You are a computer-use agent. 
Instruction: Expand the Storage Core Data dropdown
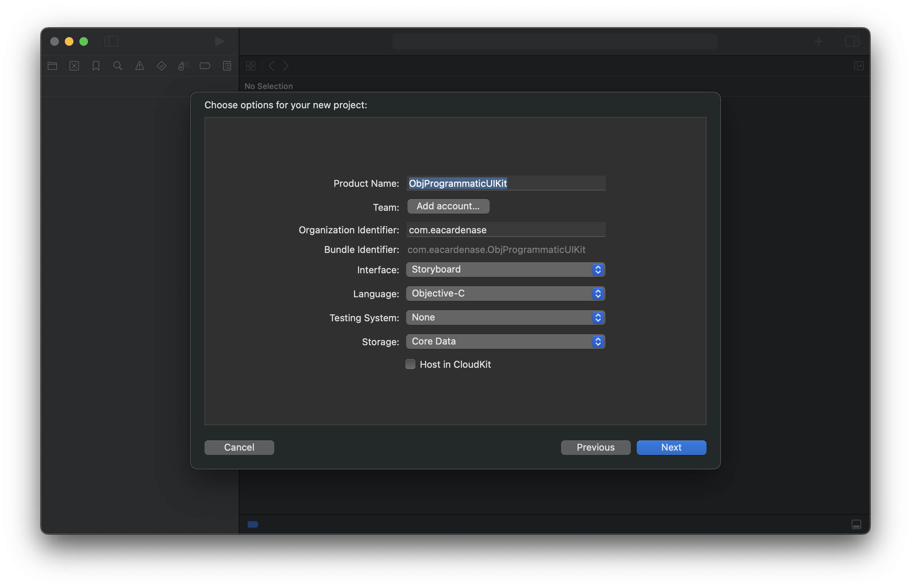tap(505, 341)
